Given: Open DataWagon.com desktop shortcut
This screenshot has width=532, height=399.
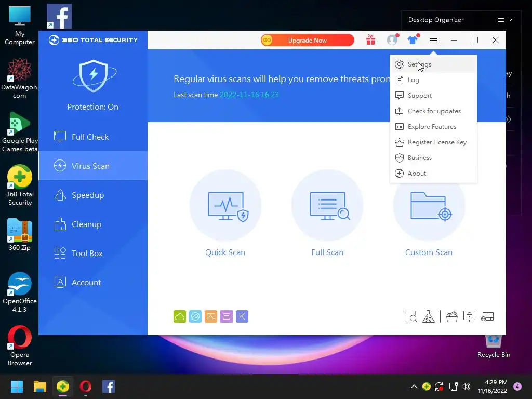Looking at the screenshot, I should (20, 78).
